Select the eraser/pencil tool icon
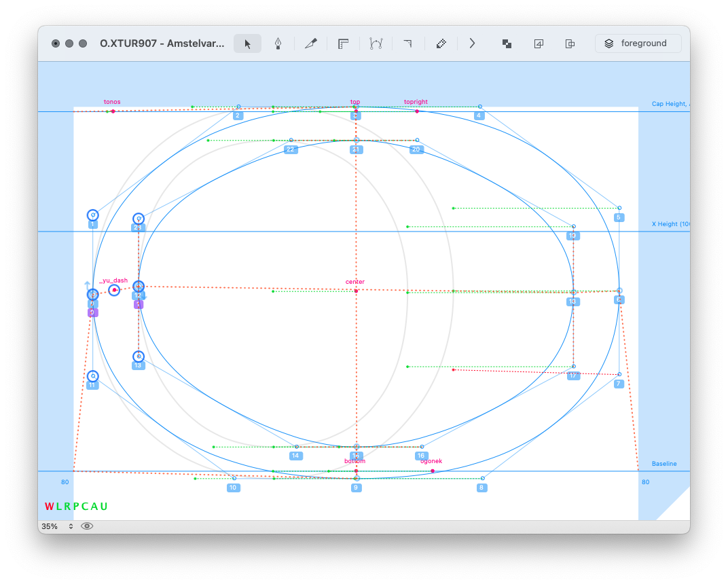 (x=441, y=43)
